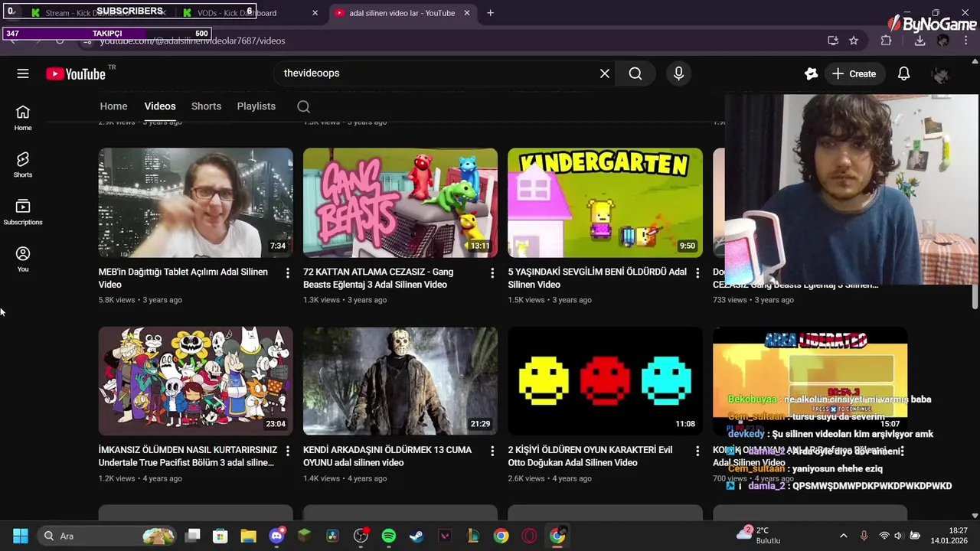
Task: Close the adal silinen video lar tab
Action: pyautogui.click(x=467, y=13)
